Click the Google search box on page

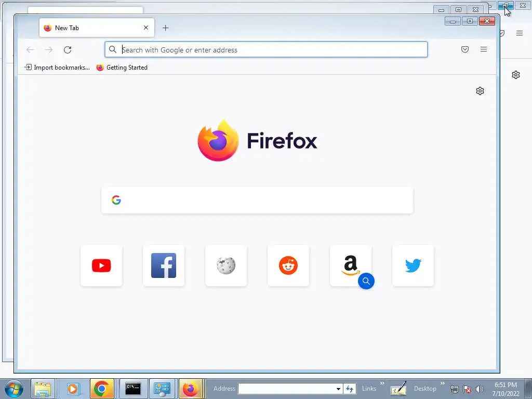[x=257, y=200]
